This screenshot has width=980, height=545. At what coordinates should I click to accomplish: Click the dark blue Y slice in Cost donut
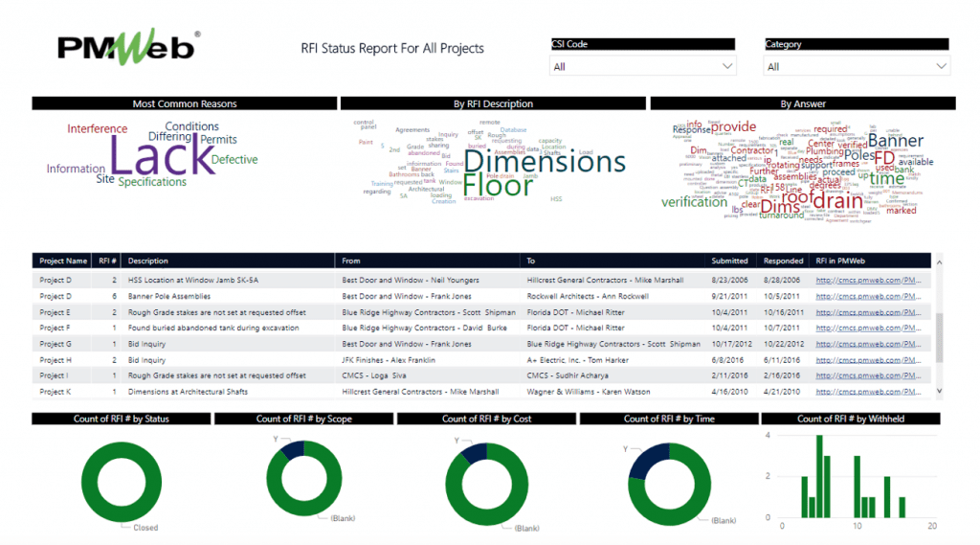click(475, 453)
